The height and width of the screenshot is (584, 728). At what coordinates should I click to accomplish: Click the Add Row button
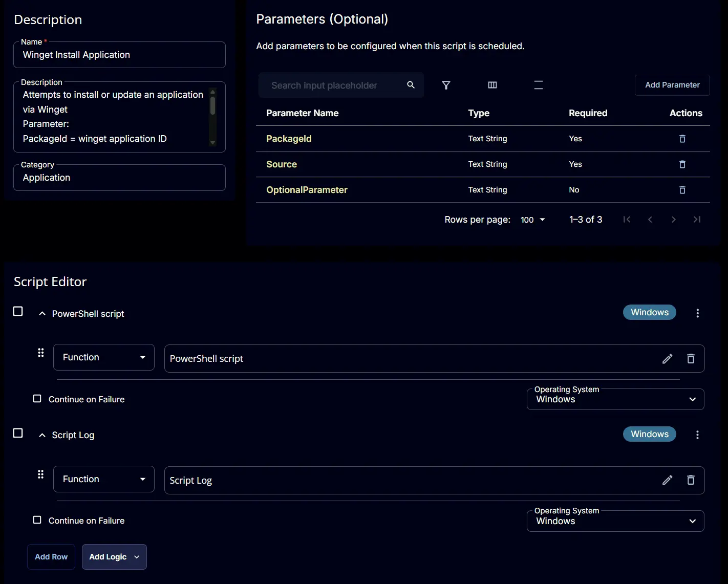click(51, 557)
